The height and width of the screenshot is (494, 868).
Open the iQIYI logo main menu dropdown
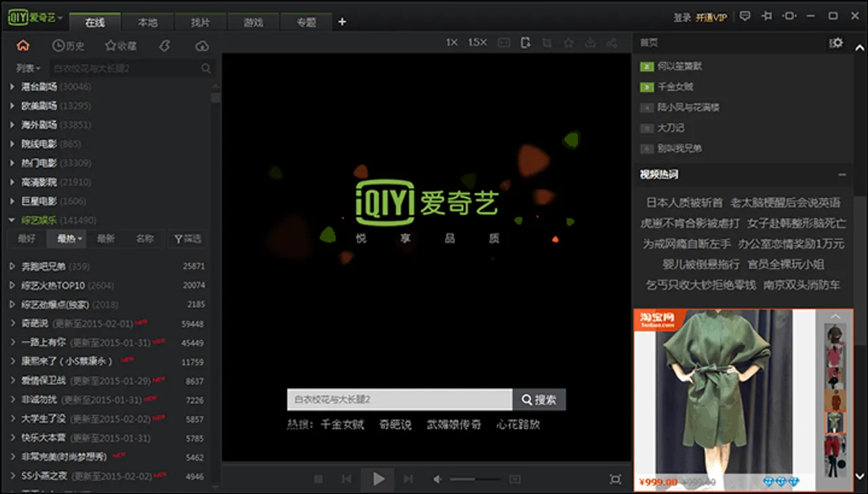35,17
